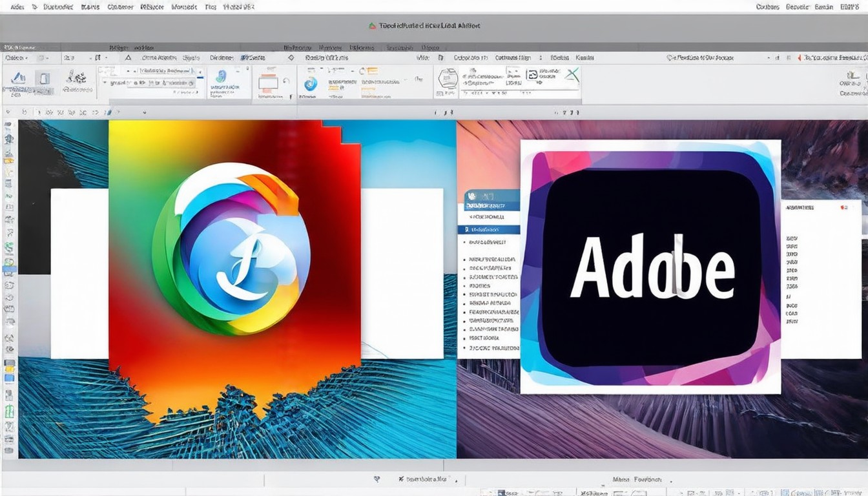Select the green grid icon in left sidebar
This screenshot has width=868, height=496.
pyautogui.click(x=9, y=412)
